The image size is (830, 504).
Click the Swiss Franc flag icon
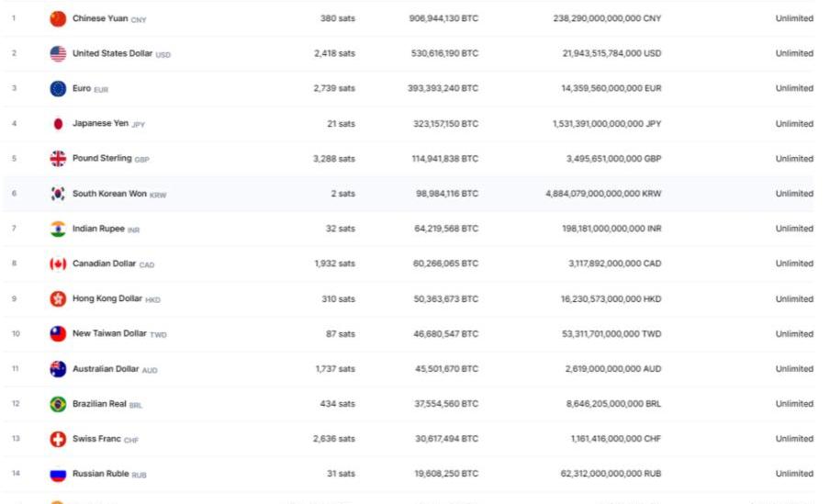58,439
